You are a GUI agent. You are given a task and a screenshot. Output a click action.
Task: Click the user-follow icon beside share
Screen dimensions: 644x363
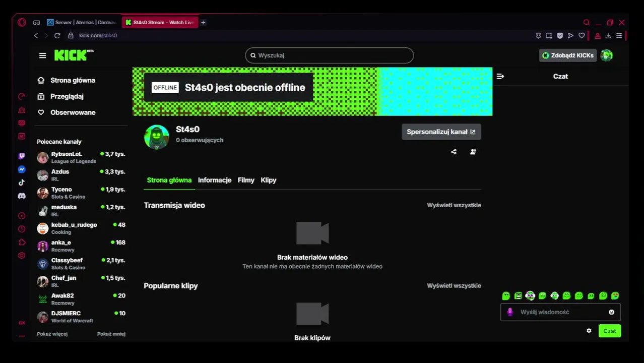click(473, 152)
